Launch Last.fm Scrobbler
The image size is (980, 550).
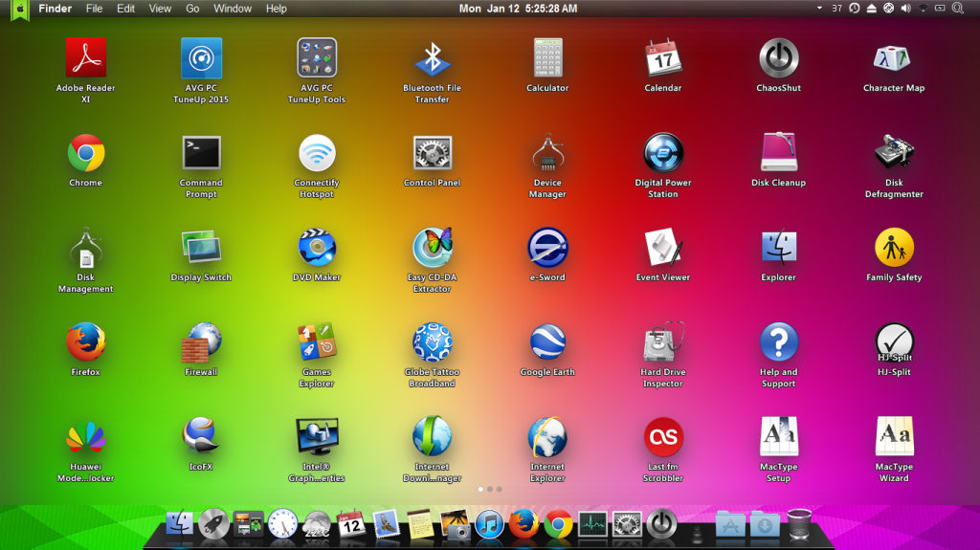663,437
